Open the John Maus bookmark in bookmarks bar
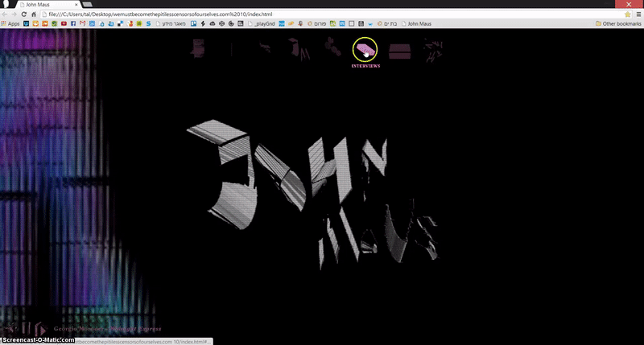The image size is (644, 345). [x=416, y=24]
